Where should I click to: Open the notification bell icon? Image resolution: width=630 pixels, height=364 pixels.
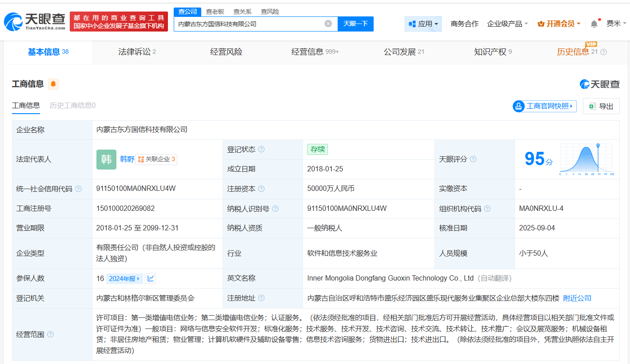click(594, 24)
